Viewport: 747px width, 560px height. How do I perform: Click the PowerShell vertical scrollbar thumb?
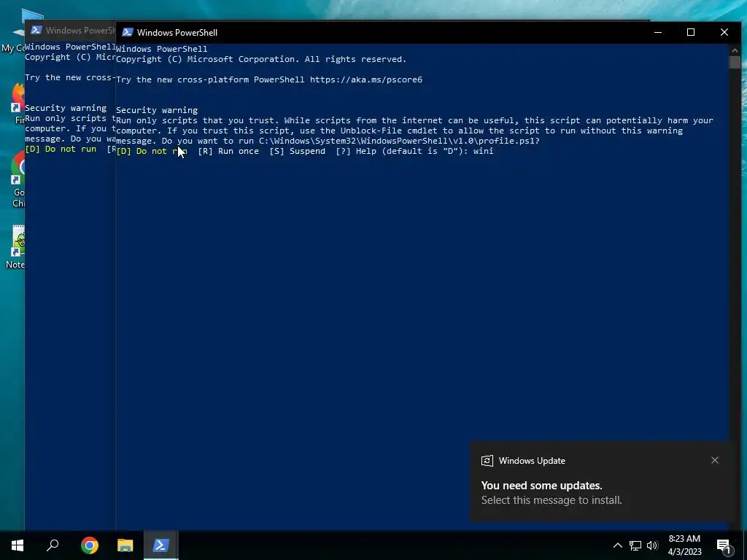click(735, 63)
